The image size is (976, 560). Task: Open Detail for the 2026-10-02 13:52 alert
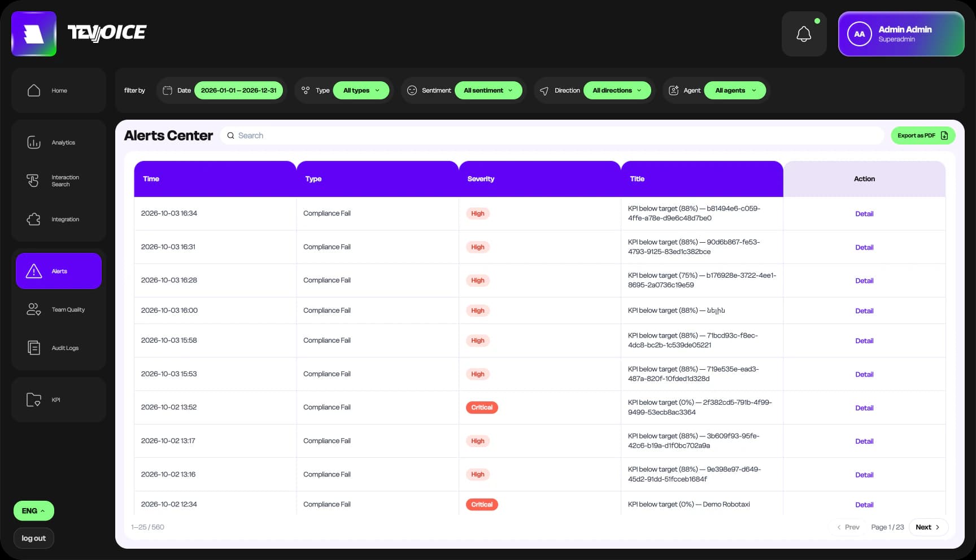(864, 408)
